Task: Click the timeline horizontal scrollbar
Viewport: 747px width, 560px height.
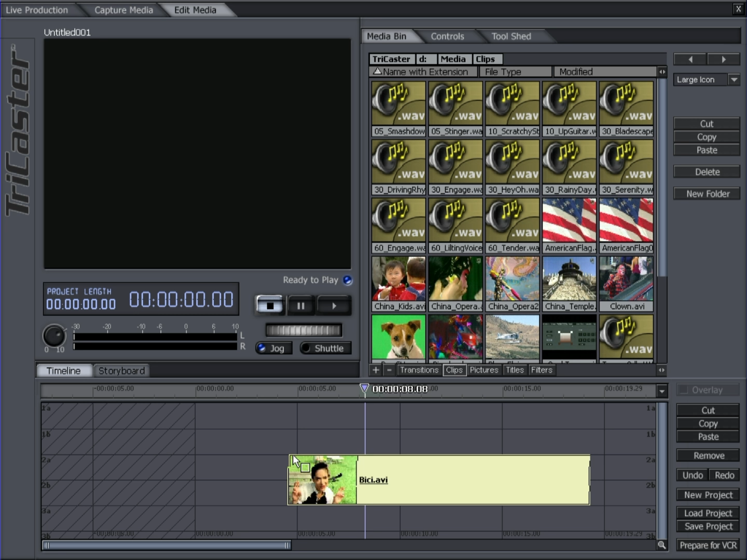Action: 167,545
